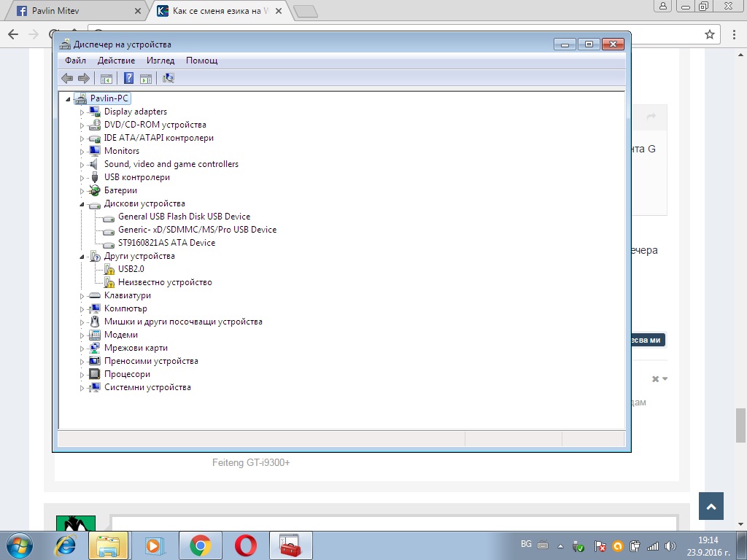Open the Help icon with question mark
747x560 pixels.
click(x=128, y=78)
